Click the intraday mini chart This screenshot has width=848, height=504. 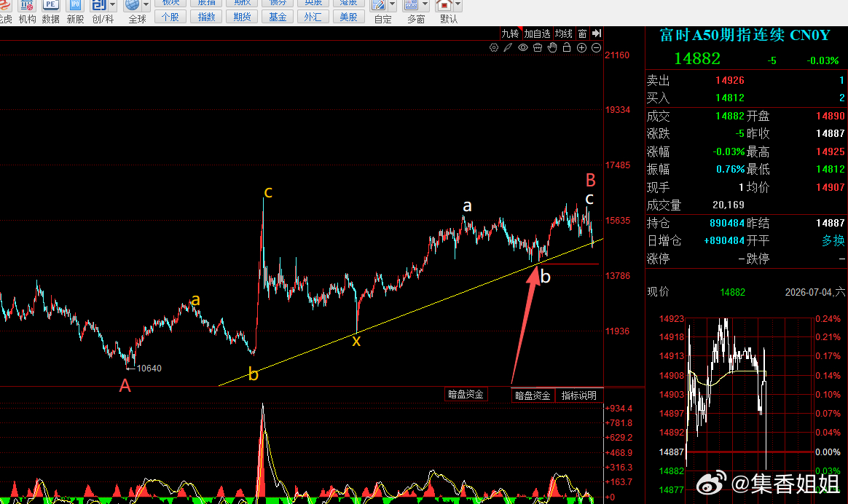point(749,403)
